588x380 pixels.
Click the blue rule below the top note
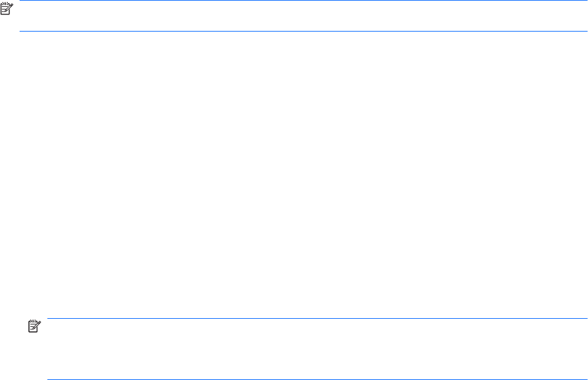point(303,31)
